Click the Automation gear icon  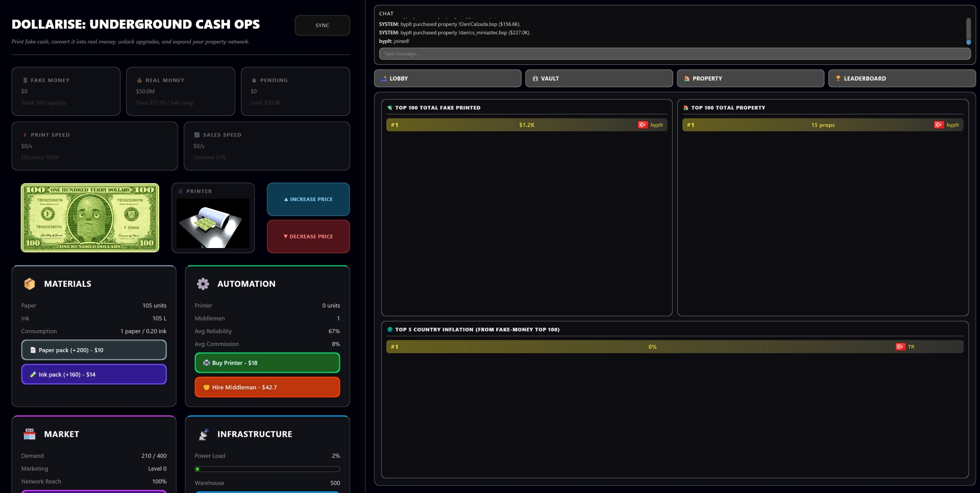203,284
